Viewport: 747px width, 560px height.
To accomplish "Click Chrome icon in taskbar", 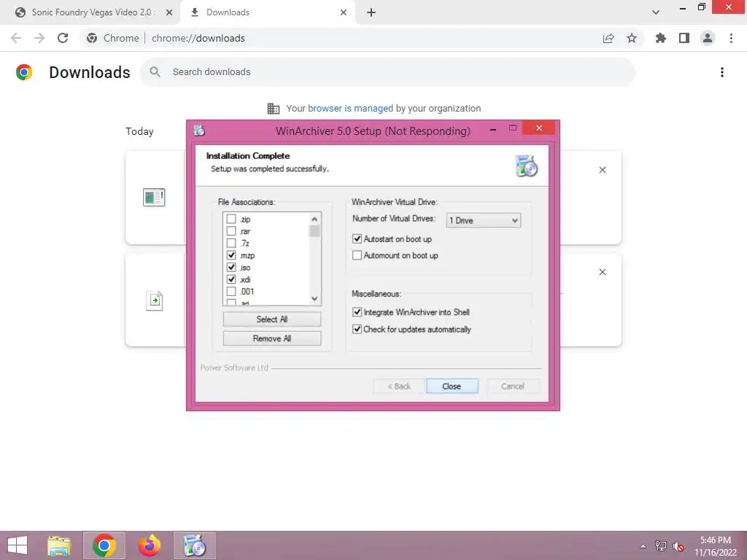I will click(104, 545).
